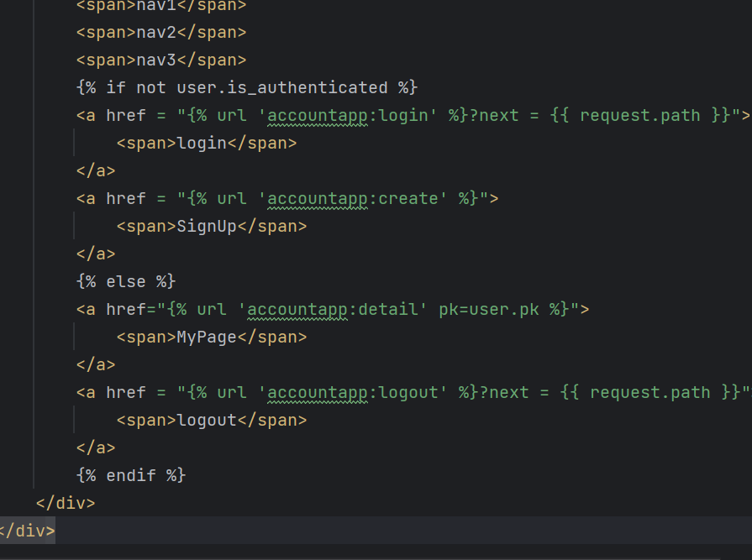The height and width of the screenshot is (560, 752).
Task: Click closing </a> tag after login span
Action: (96, 171)
